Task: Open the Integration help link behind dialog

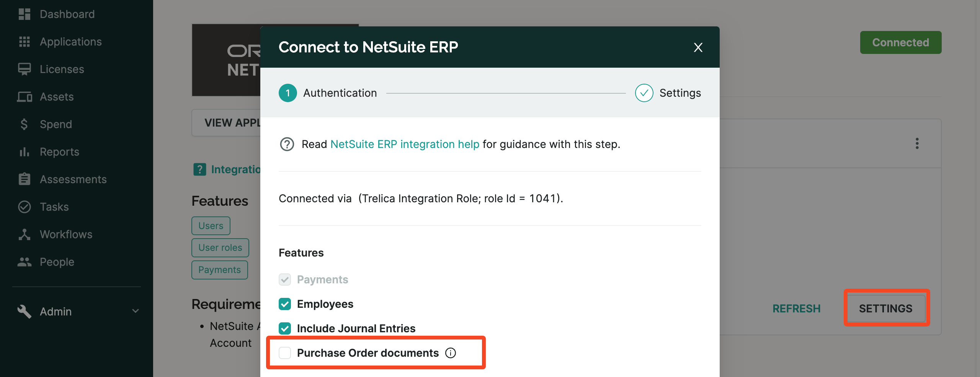Action: coord(236,169)
